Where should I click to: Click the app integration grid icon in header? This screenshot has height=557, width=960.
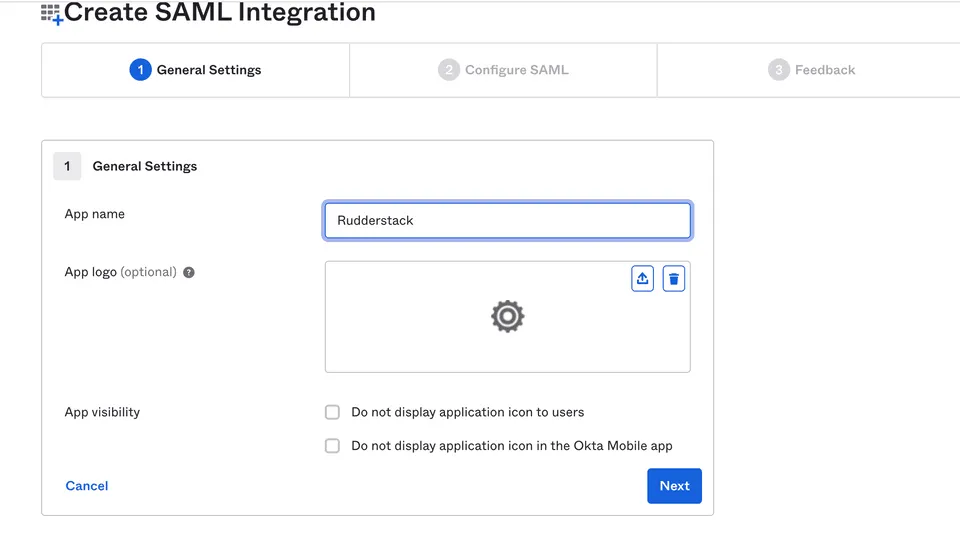(x=51, y=13)
